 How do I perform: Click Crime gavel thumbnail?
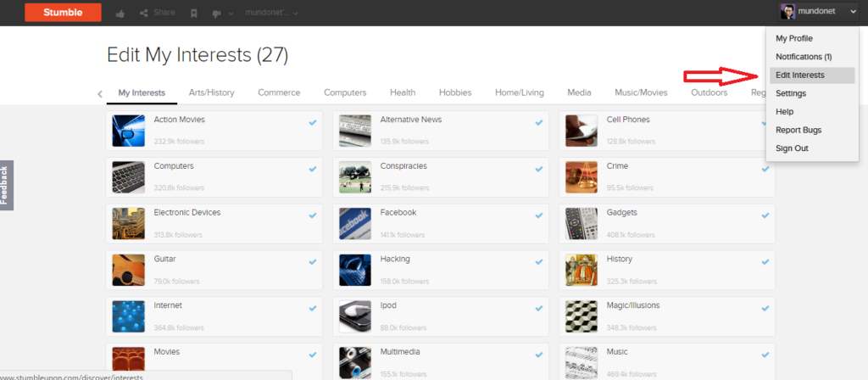(581, 177)
